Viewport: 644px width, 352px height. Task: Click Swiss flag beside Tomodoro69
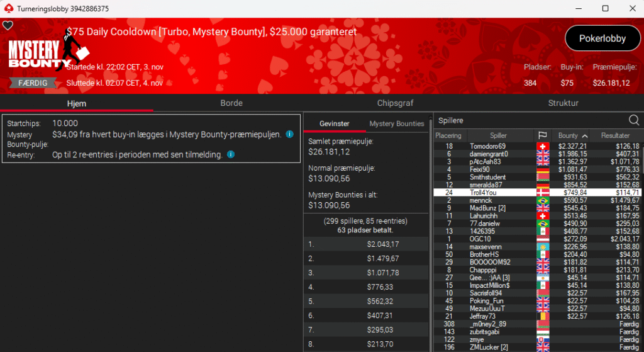pos(541,147)
